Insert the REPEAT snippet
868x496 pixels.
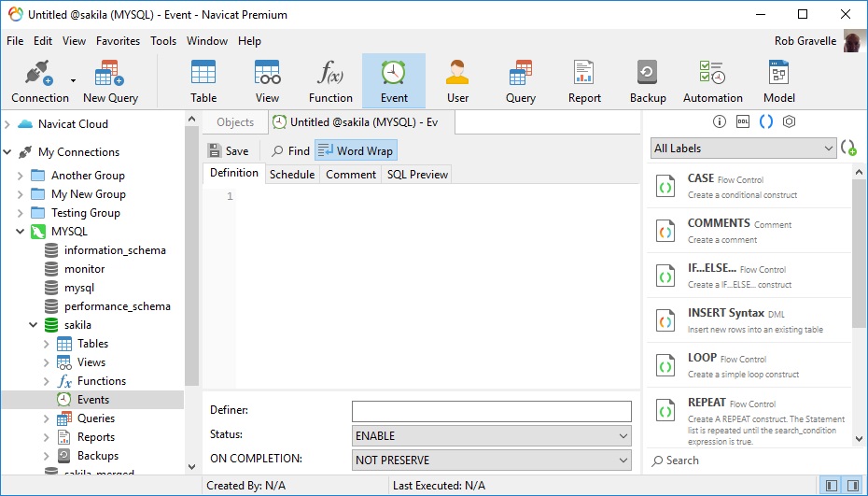pyautogui.click(x=749, y=418)
